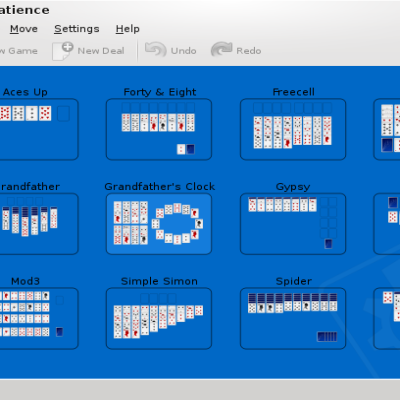Select the partially visible preview right of Spider

tap(387, 318)
